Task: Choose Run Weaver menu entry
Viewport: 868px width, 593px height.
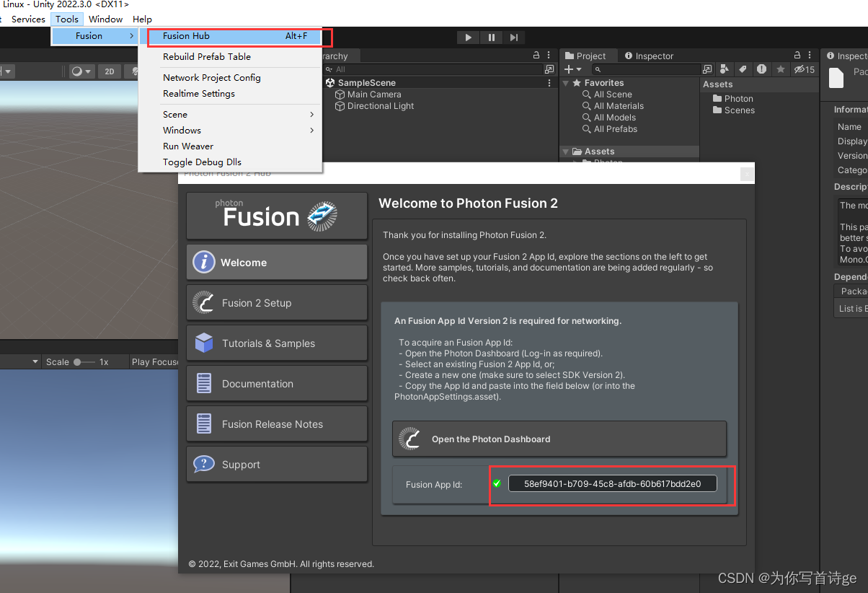Action: point(229,146)
